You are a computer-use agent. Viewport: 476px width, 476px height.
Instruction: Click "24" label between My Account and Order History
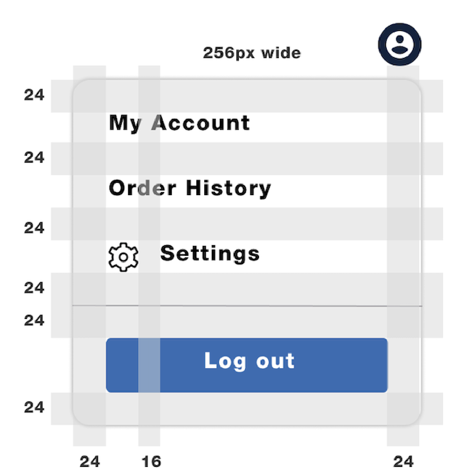point(34,158)
